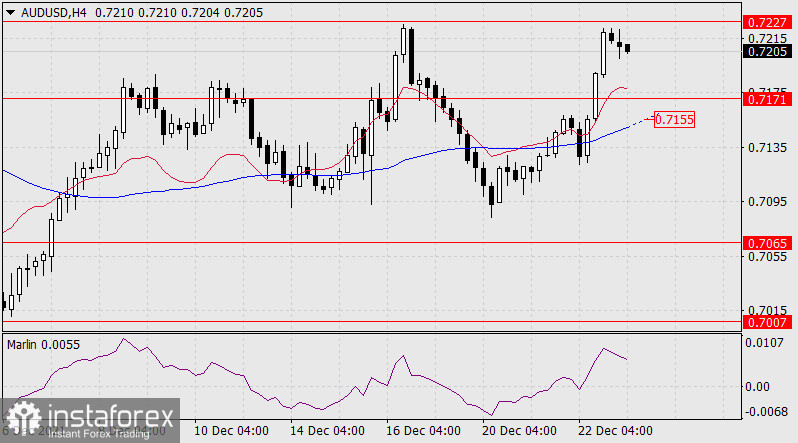Click the 22 Dec 04:00 time label
The image size is (798, 443).
click(615, 431)
